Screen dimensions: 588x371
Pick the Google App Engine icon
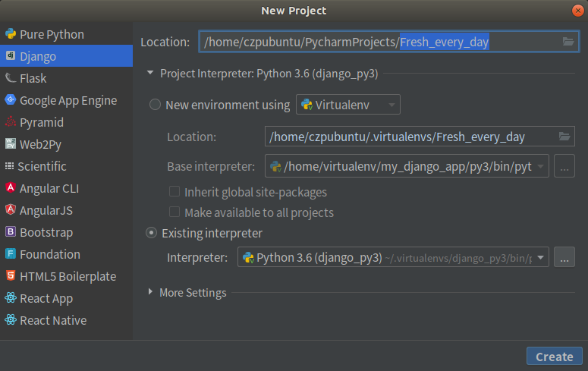pos(11,100)
